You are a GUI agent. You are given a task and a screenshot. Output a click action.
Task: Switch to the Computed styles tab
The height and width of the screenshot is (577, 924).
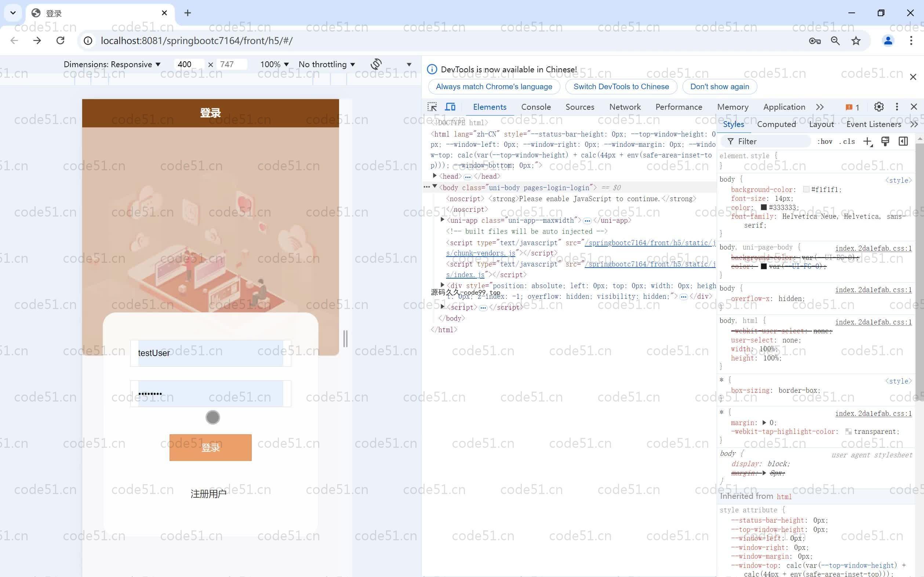(x=776, y=124)
